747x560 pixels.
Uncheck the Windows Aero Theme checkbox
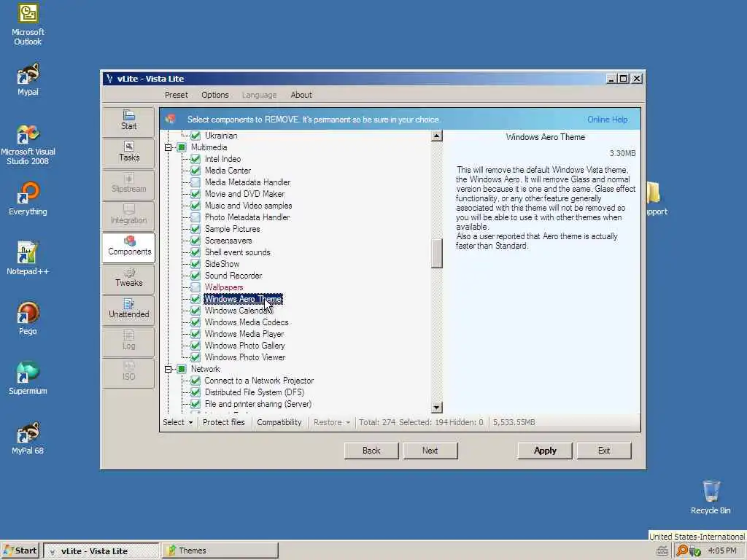(196, 298)
